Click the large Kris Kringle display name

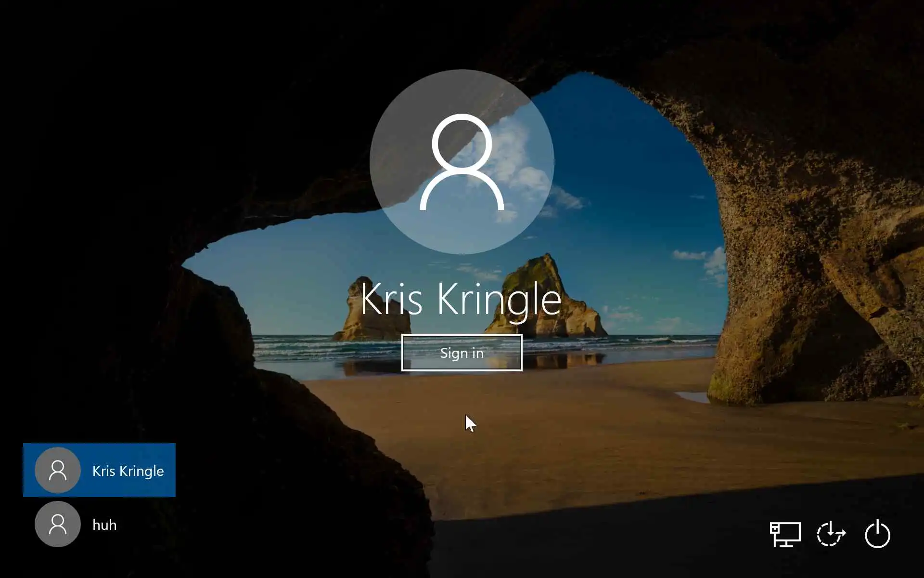point(461,299)
